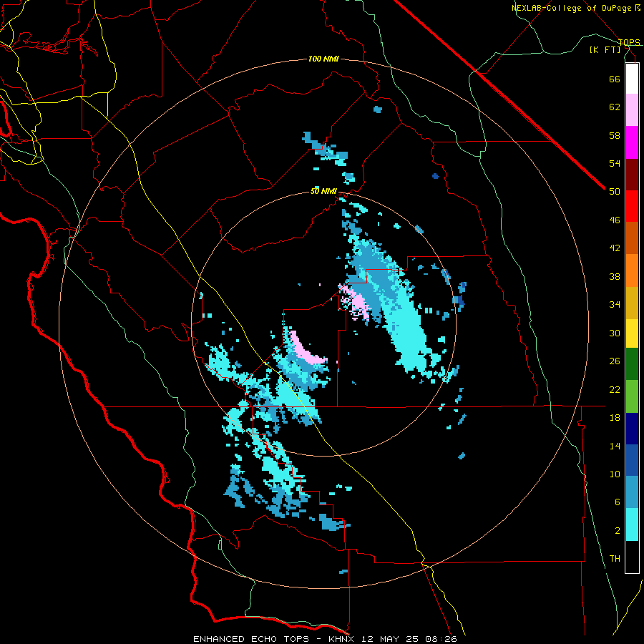Viewport: 644px width, 644px height.
Task: Click the 38 legend value
Action: (x=615, y=276)
